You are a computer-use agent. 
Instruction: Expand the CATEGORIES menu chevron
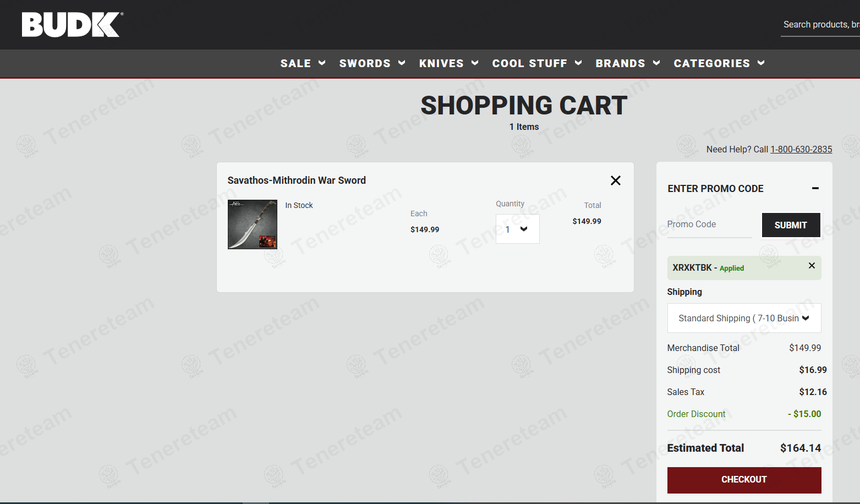click(761, 63)
